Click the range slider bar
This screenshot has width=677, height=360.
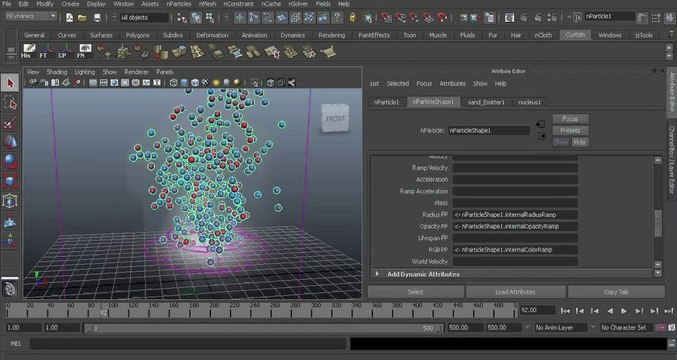coord(263,328)
